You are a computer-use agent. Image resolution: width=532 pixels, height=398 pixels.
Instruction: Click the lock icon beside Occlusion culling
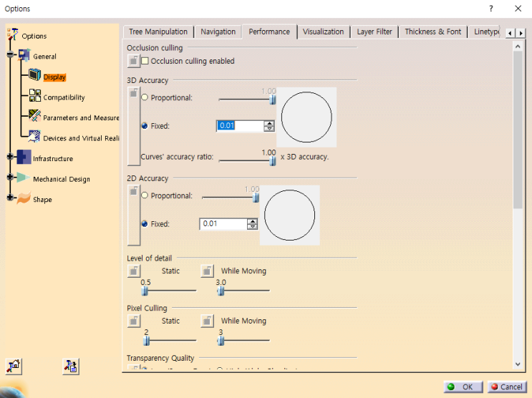point(134,61)
